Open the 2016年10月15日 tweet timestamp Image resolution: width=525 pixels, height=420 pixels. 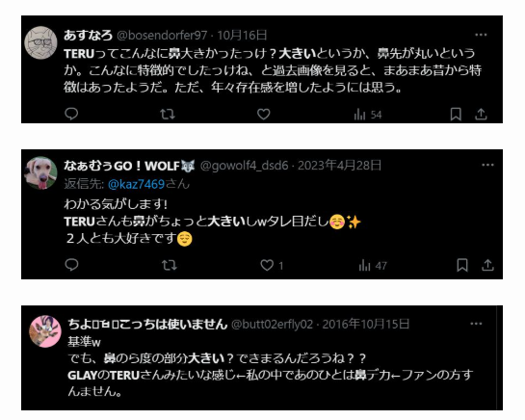coord(366,324)
